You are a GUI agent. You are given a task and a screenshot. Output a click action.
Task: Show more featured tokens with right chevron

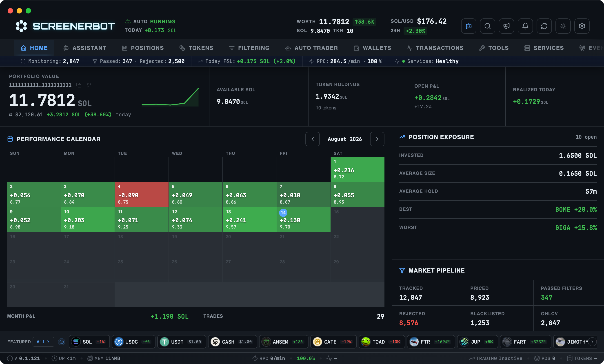(x=592, y=342)
